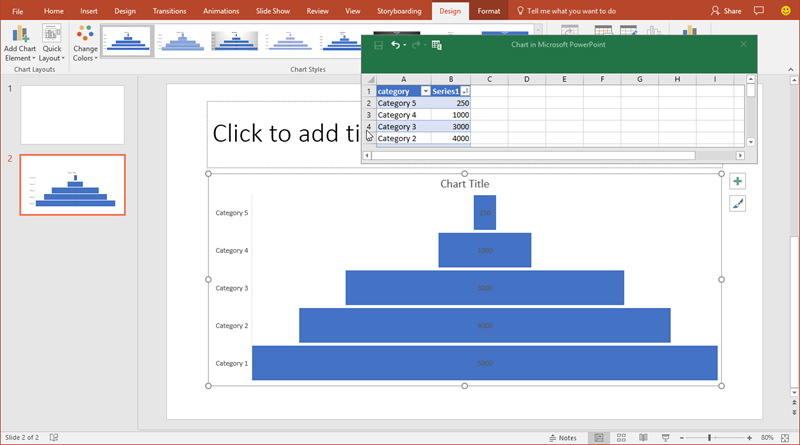Viewport: 800px width, 445px height.
Task: Click the smiley feedback icon
Action: pos(786,11)
